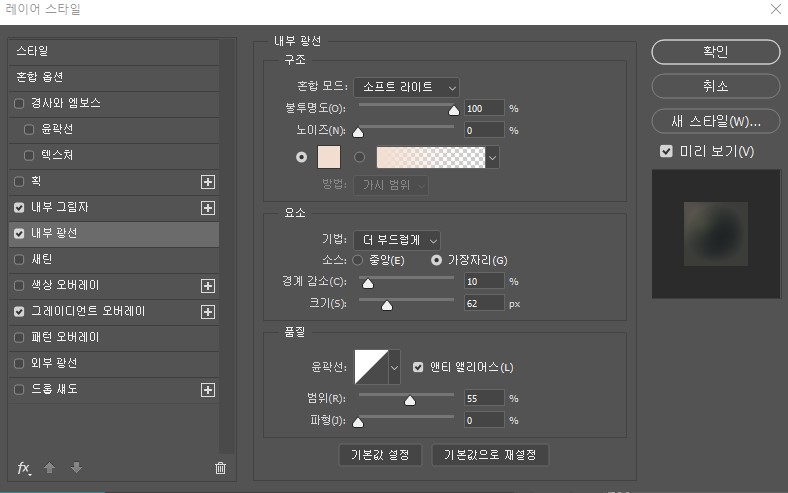Screen dimensions: 788x493
Task: Click the 불투명도 slider handle
Action: (454, 111)
